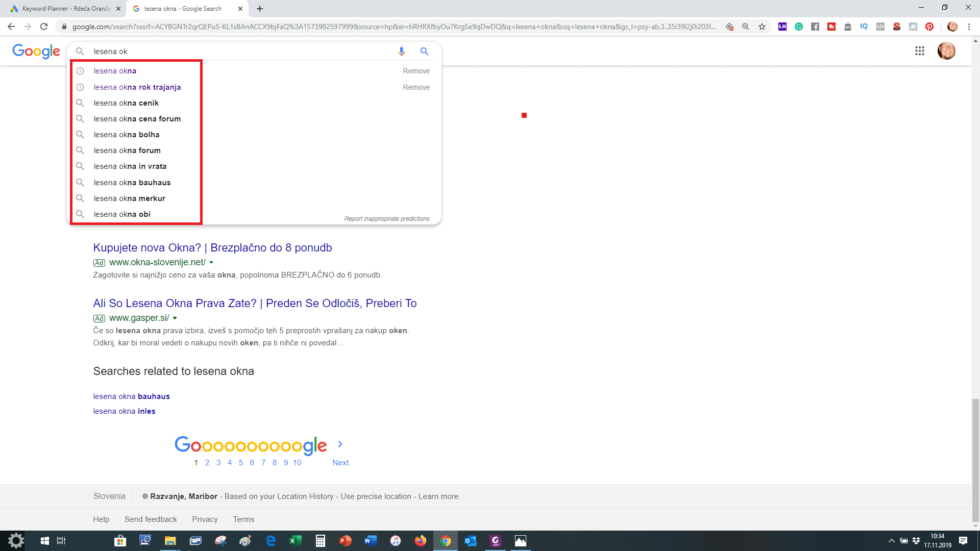Expand the okna-slovenije.net ad dropdown arrow

point(211,263)
